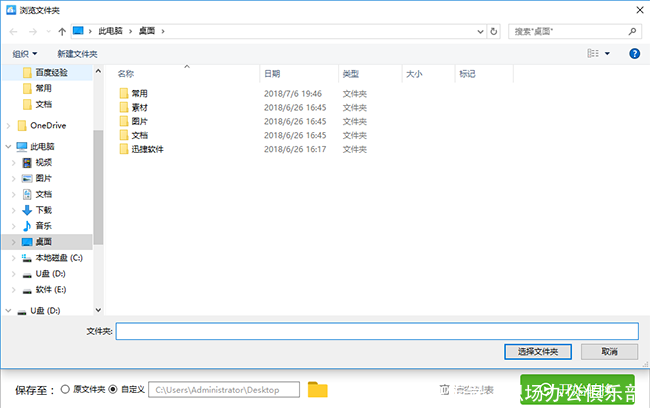
Task: Click sidebar scrollbar up arrow
Action: [x=98, y=71]
